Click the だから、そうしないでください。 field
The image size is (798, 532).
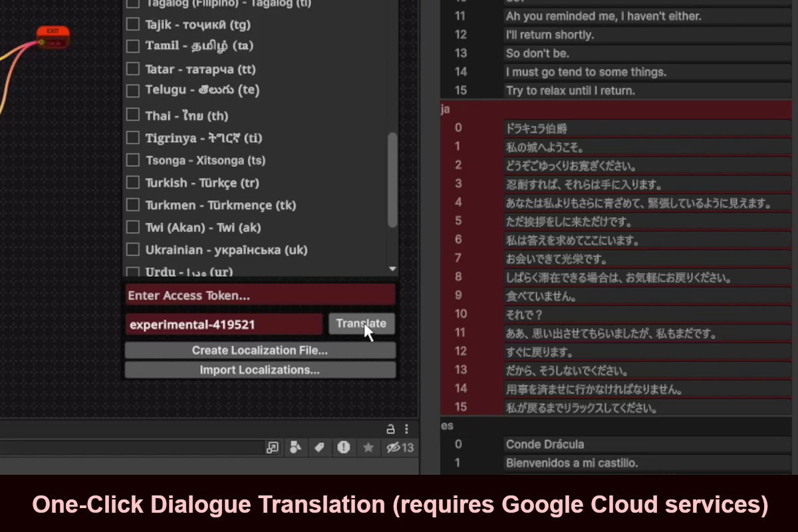click(x=648, y=370)
